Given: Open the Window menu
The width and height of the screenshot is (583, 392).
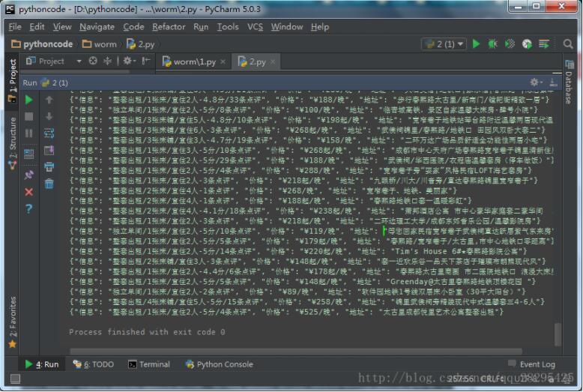Looking at the screenshot, I should point(287,27).
